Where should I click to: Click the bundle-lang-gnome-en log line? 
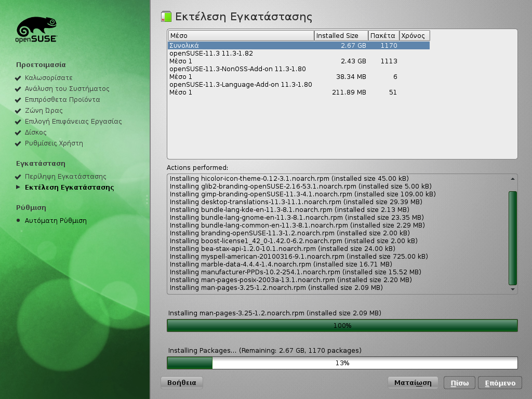[x=297, y=218]
